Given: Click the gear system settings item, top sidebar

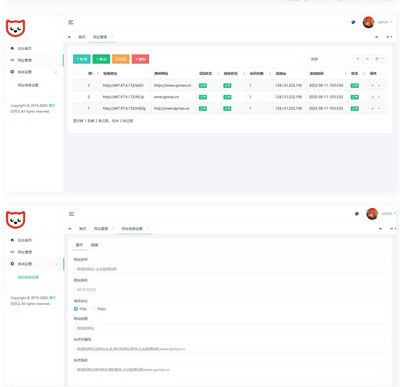Looking at the screenshot, I should (x=21, y=72).
